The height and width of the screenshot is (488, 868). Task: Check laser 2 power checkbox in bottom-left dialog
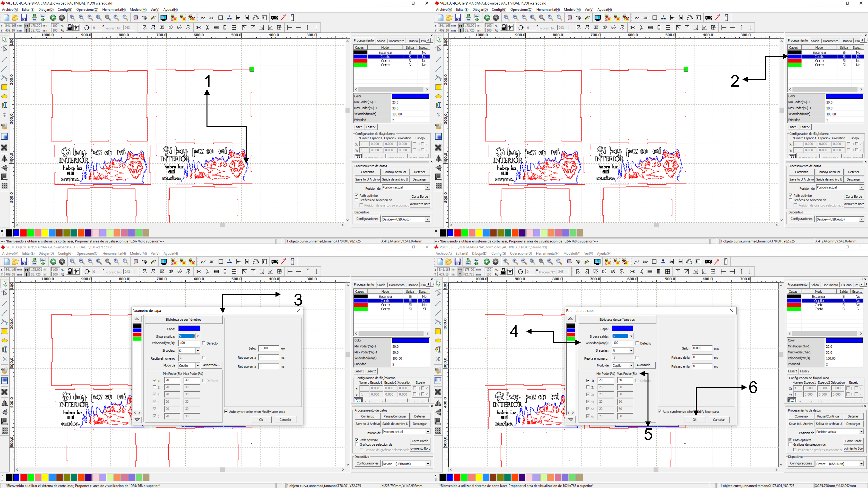pos(155,387)
